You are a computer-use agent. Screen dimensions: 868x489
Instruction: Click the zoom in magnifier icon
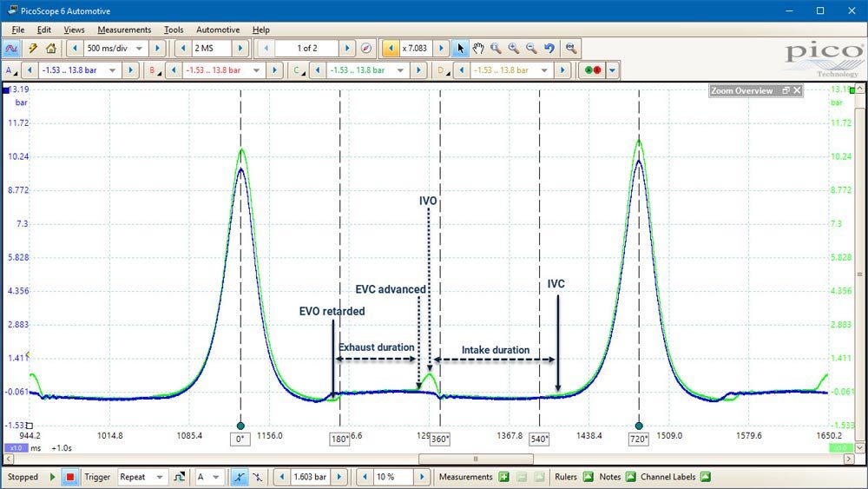coord(514,49)
